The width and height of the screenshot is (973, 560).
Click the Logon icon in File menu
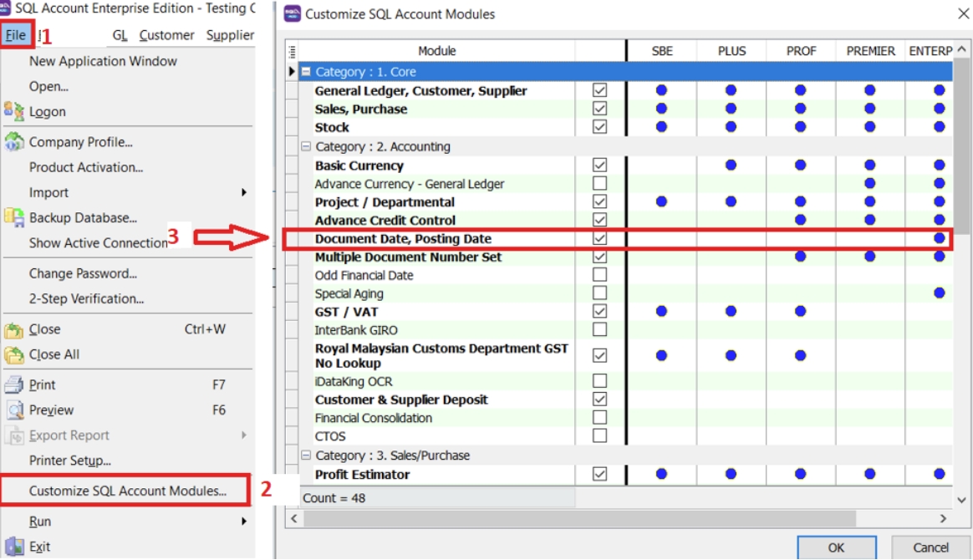[13, 111]
